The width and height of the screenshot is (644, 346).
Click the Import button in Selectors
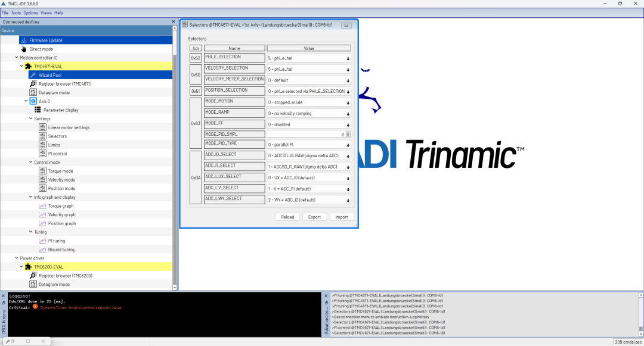(x=342, y=217)
